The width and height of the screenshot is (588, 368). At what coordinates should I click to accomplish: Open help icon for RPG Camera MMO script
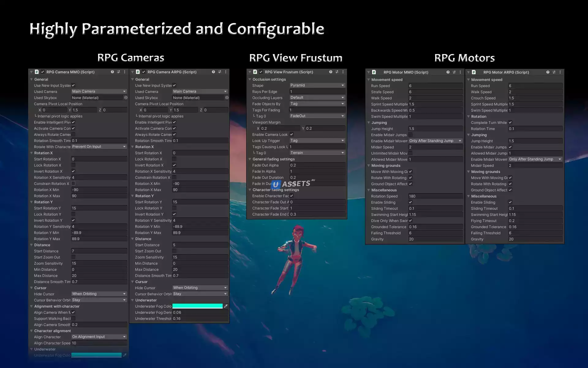112,72
